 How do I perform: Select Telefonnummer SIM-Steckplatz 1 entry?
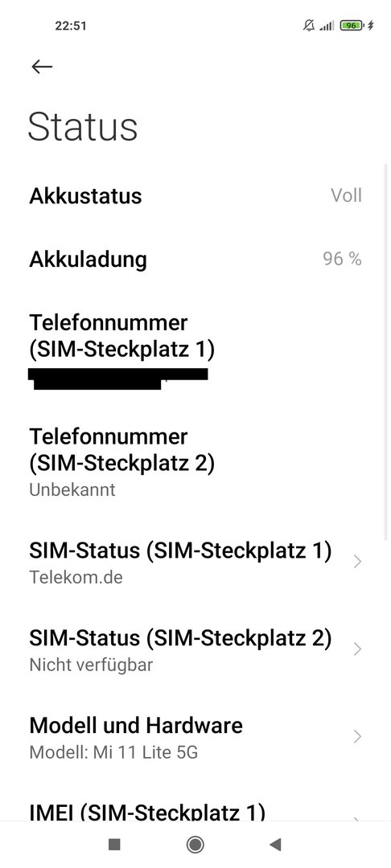[x=195, y=350]
